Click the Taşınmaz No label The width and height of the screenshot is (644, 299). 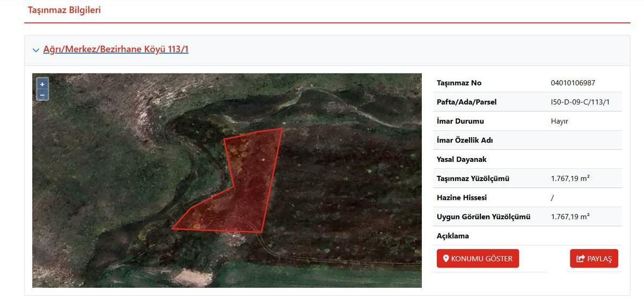pyautogui.click(x=459, y=83)
